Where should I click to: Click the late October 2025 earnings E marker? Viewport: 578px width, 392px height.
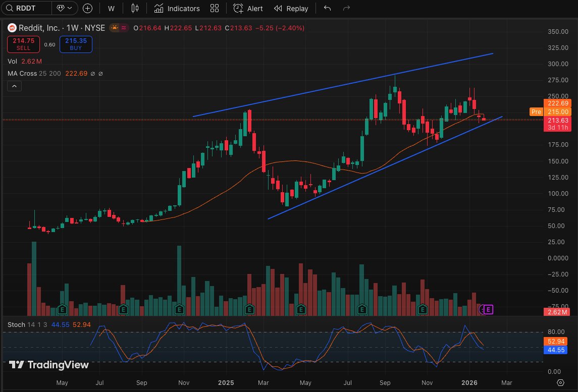coord(423,309)
